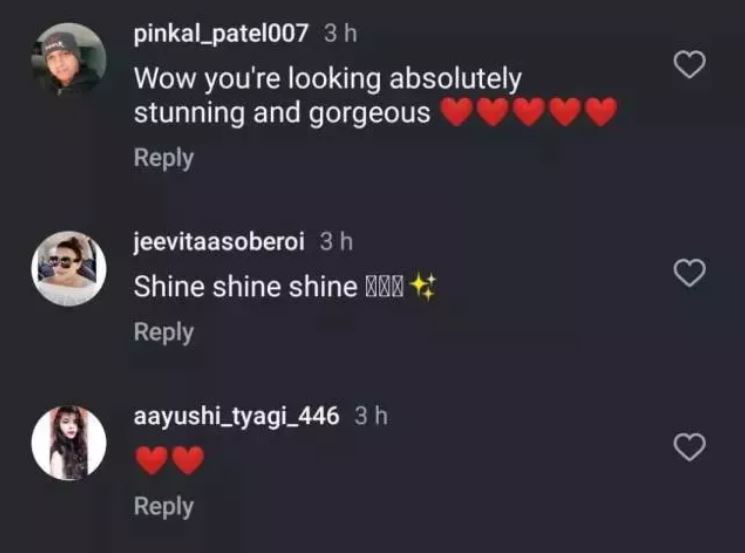Open the aayushi_tyagi_446 username link
Viewport: 745px width, 553px height.
pyautogui.click(x=237, y=417)
